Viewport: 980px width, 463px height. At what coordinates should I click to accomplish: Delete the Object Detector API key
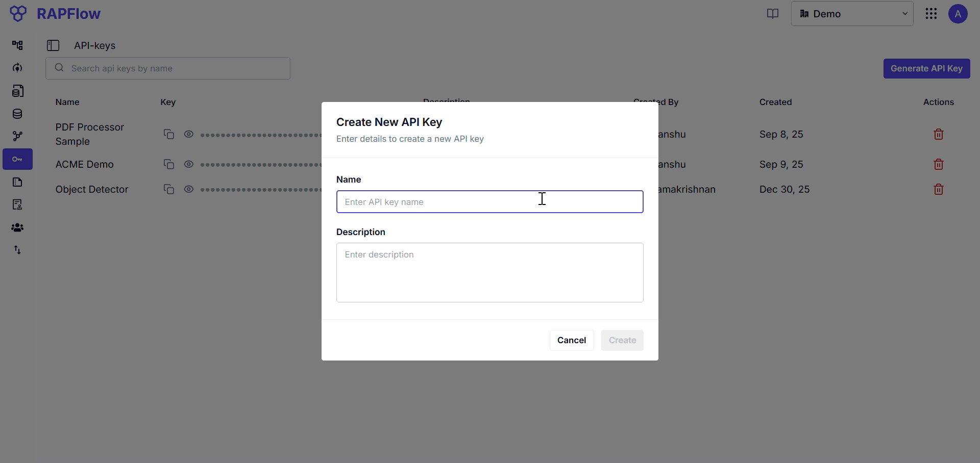tap(939, 189)
